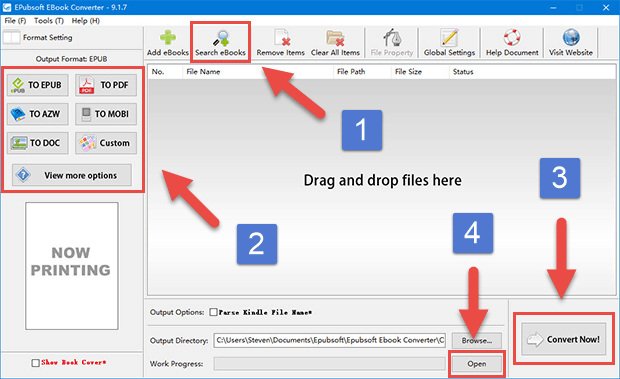This screenshot has width=620, height=379.
Task: Enable Parse Kindle File Name checkbox
Action: click(x=213, y=312)
